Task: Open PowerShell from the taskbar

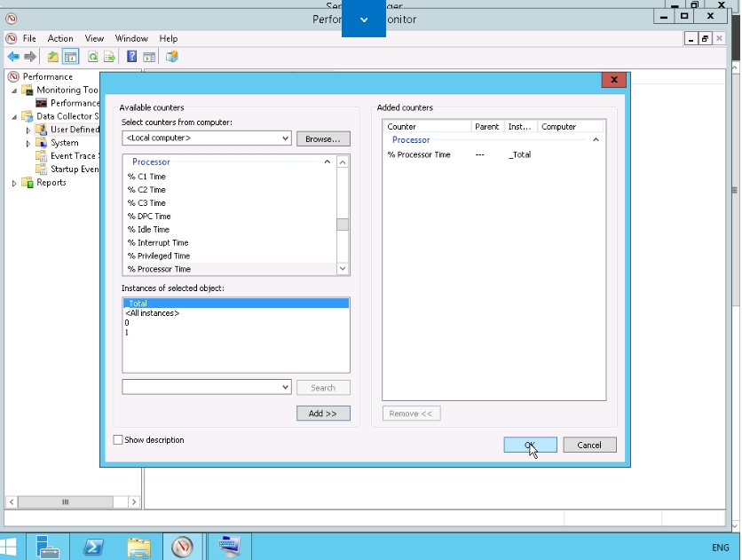Action: 93,547
